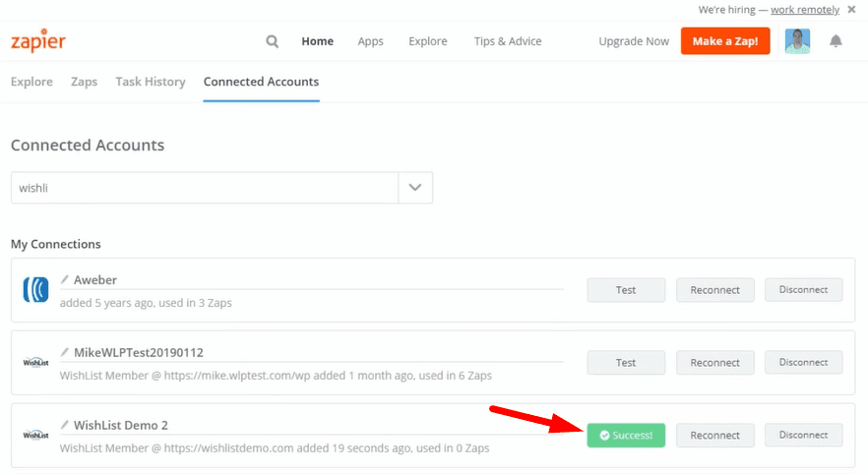Open Apps in top navigation
868x474 pixels.
tap(370, 41)
